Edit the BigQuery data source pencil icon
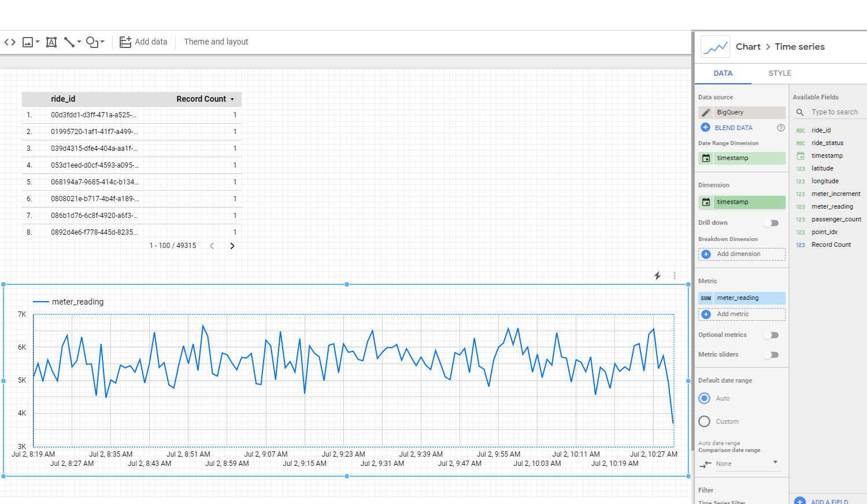This screenshot has height=504, width=867. tap(706, 113)
